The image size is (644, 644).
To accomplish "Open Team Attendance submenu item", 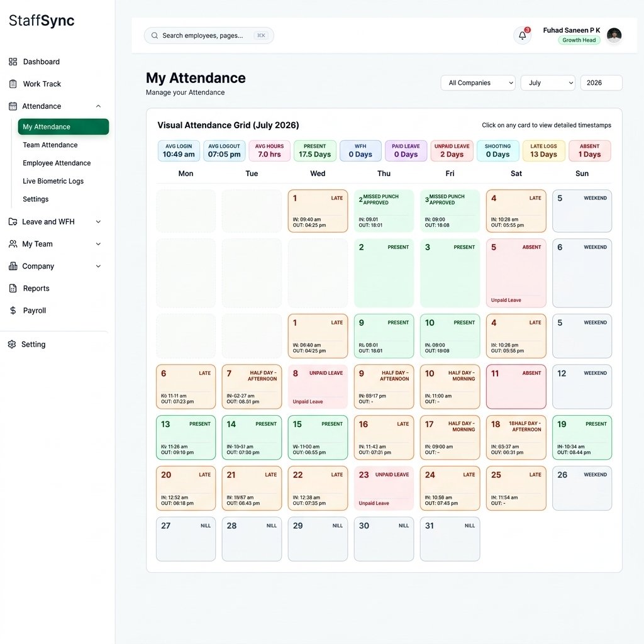I will point(50,145).
